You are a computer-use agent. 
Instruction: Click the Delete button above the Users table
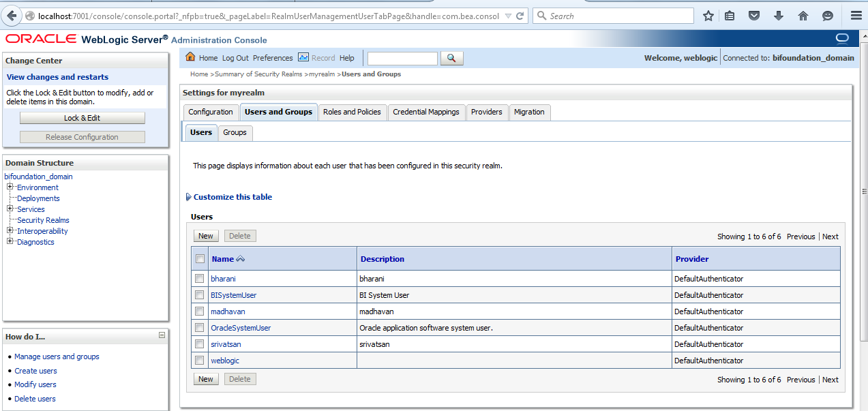pyautogui.click(x=240, y=236)
